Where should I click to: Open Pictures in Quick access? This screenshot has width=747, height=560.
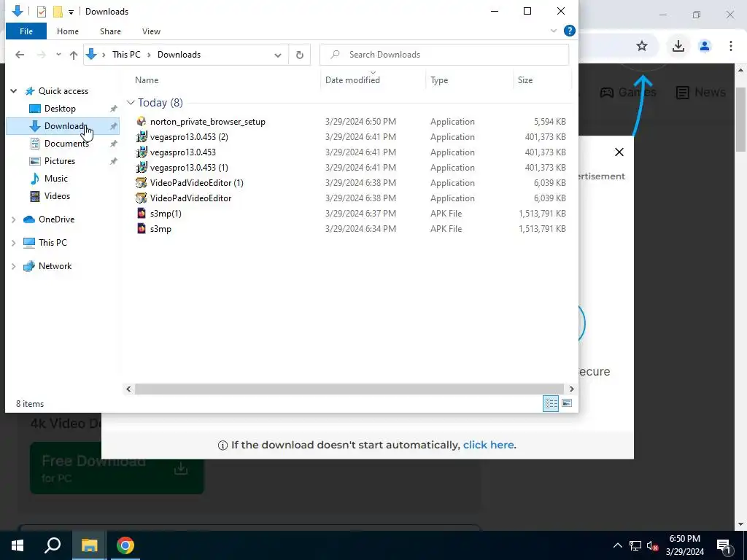60,161
